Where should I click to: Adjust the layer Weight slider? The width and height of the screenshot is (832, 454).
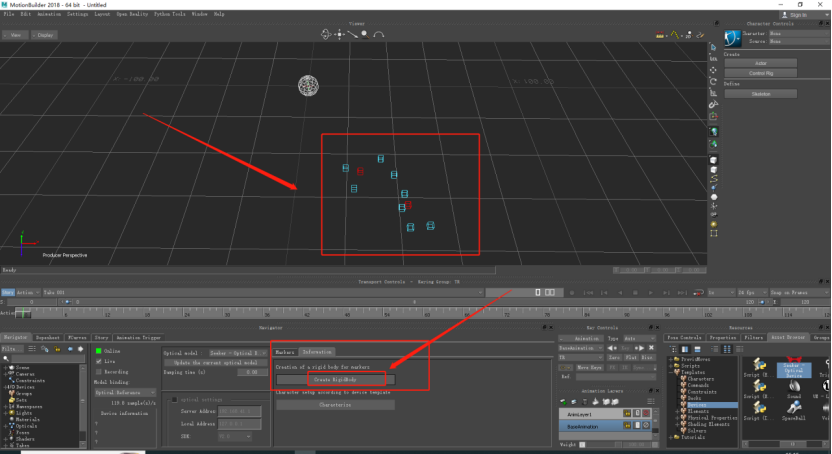(600, 444)
